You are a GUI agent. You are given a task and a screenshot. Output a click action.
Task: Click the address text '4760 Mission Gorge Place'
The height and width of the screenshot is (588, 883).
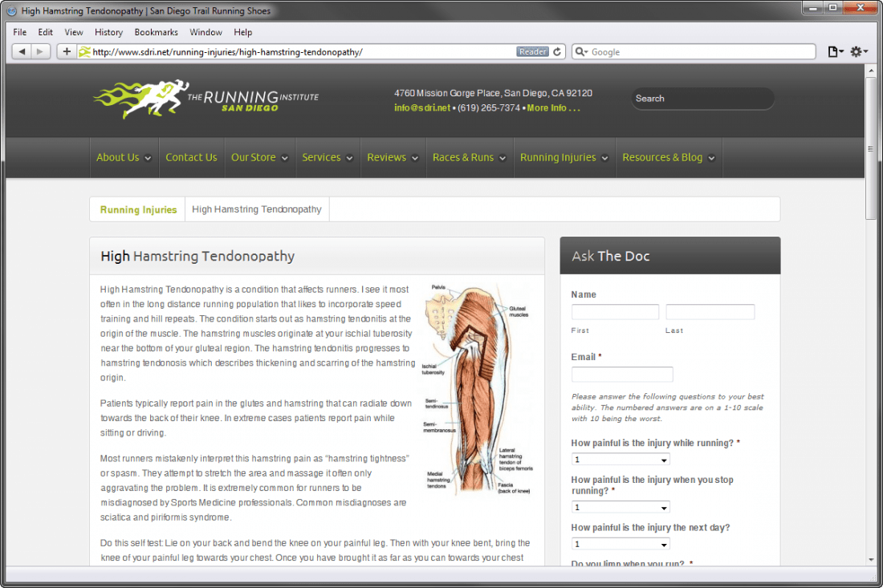point(447,93)
